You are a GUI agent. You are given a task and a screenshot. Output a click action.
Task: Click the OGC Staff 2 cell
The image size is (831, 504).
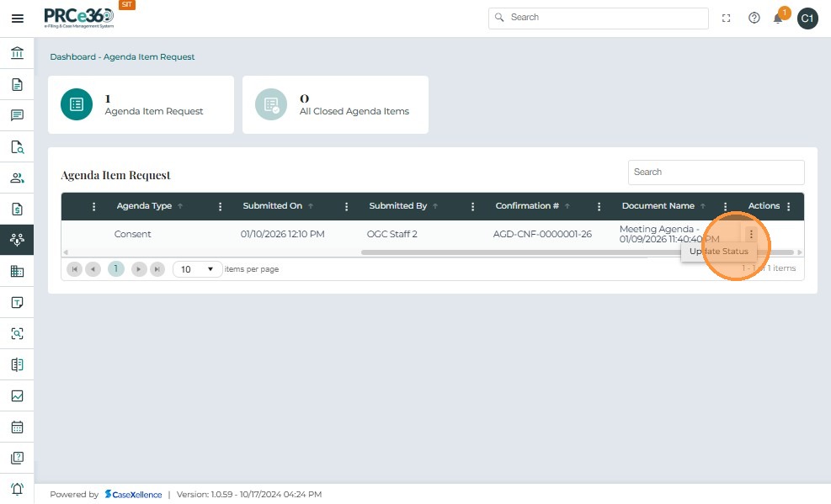click(392, 234)
